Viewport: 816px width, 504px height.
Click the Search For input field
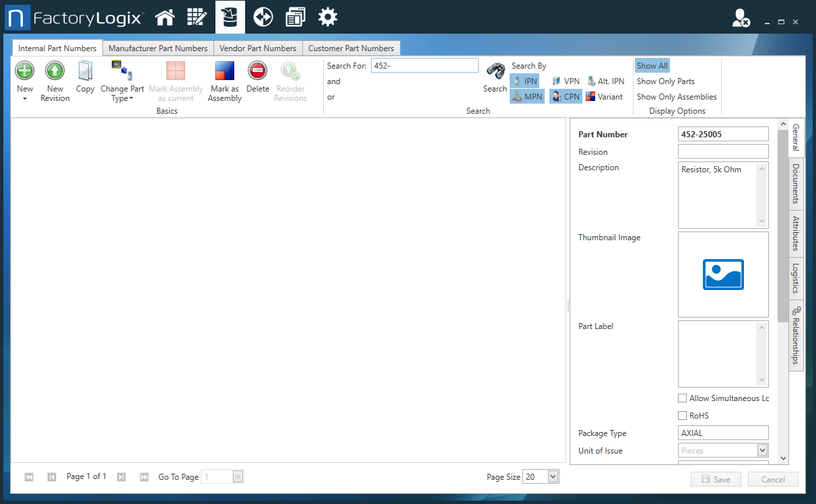click(x=424, y=65)
